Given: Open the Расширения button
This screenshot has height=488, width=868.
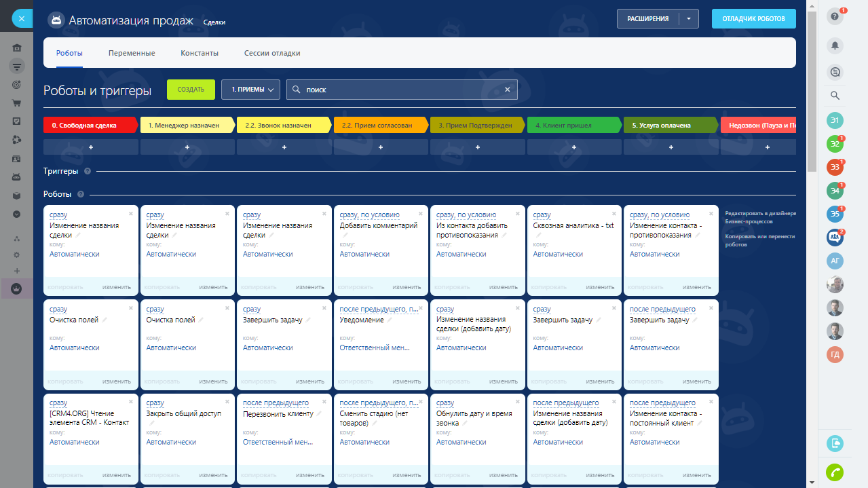Looking at the screenshot, I should point(648,19).
